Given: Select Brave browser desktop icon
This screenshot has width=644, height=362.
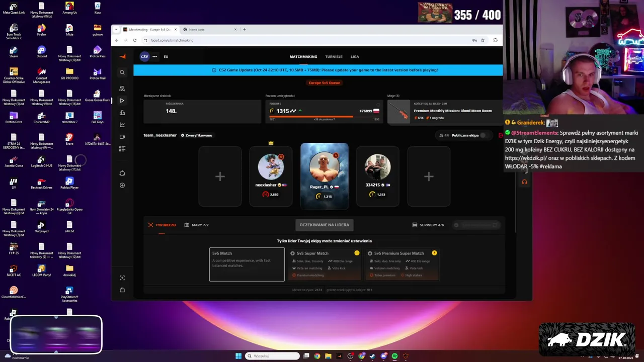Looking at the screenshot, I should 69,139.
